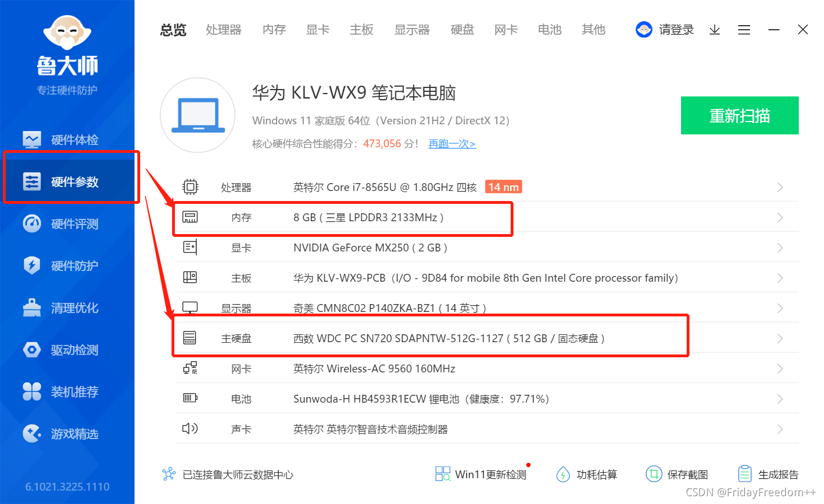Click the 再跑一次> link
This screenshot has height=504, width=824.
click(452, 144)
